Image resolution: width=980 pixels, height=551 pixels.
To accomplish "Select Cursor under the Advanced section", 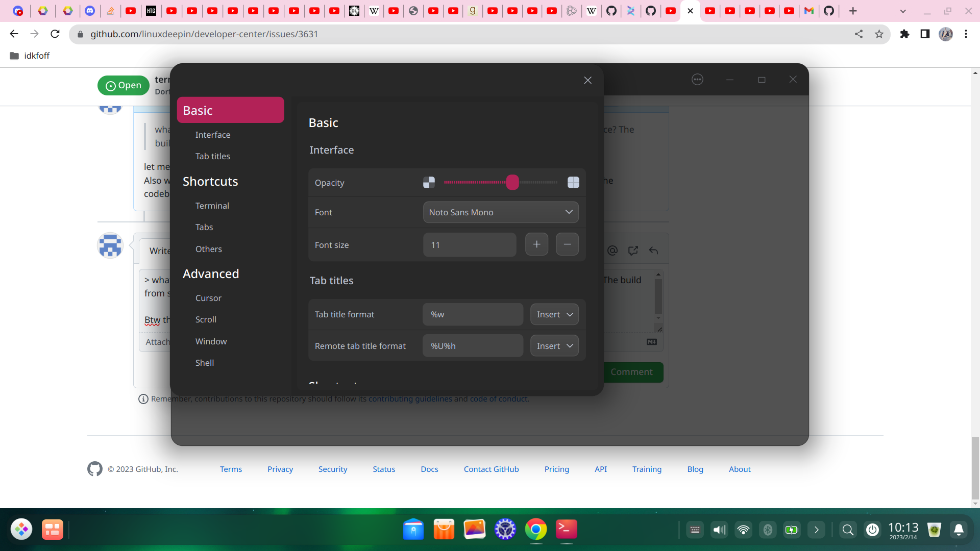I will [208, 298].
